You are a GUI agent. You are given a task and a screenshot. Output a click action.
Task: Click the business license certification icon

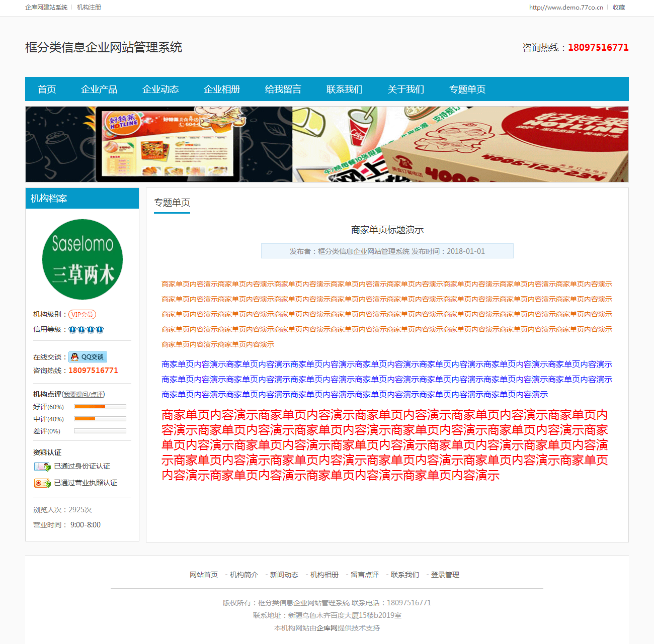[x=42, y=483]
